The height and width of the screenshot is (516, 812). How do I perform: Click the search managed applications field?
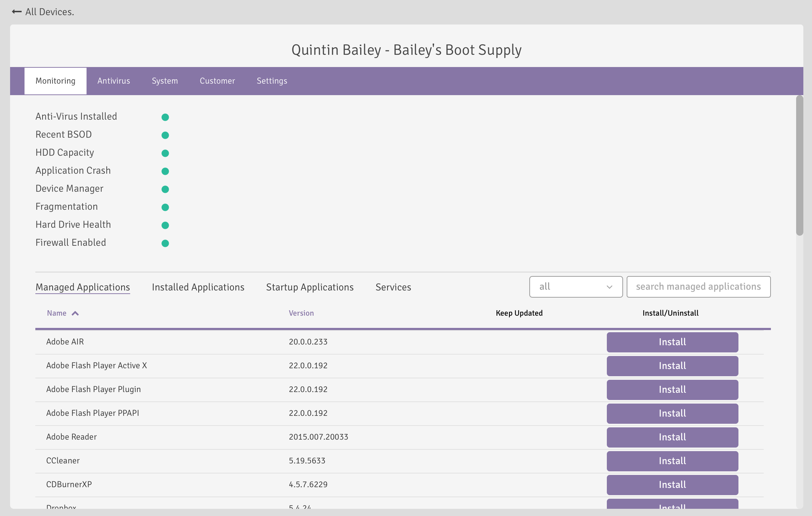(698, 287)
